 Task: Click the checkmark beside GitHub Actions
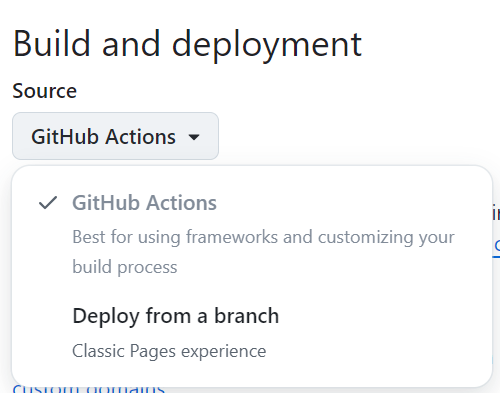[x=48, y=203]
